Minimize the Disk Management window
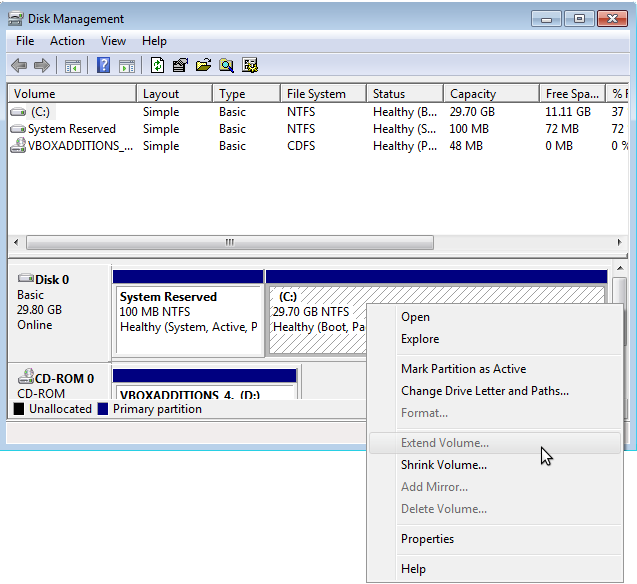Viewport: 637px width, 584px height. pos(546,19)
